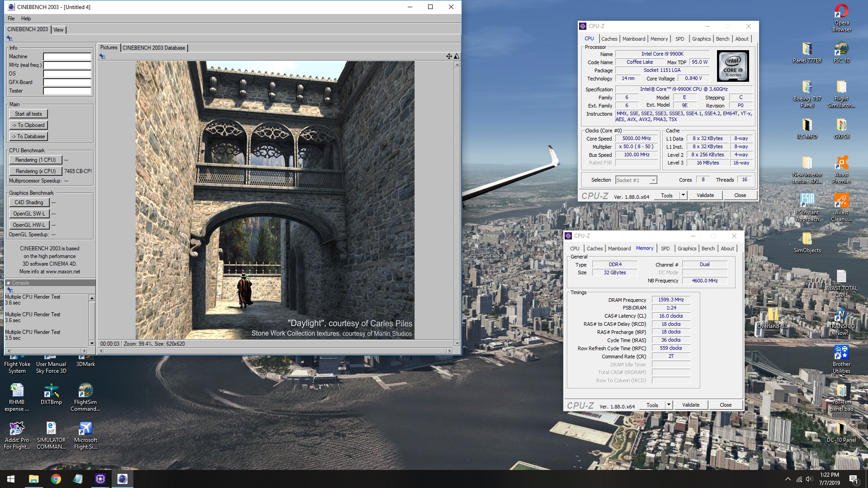Click fit-to-view crosshair icon in Pictures panel
This screenshot has height=488, width=868.
tap(449, 56)
